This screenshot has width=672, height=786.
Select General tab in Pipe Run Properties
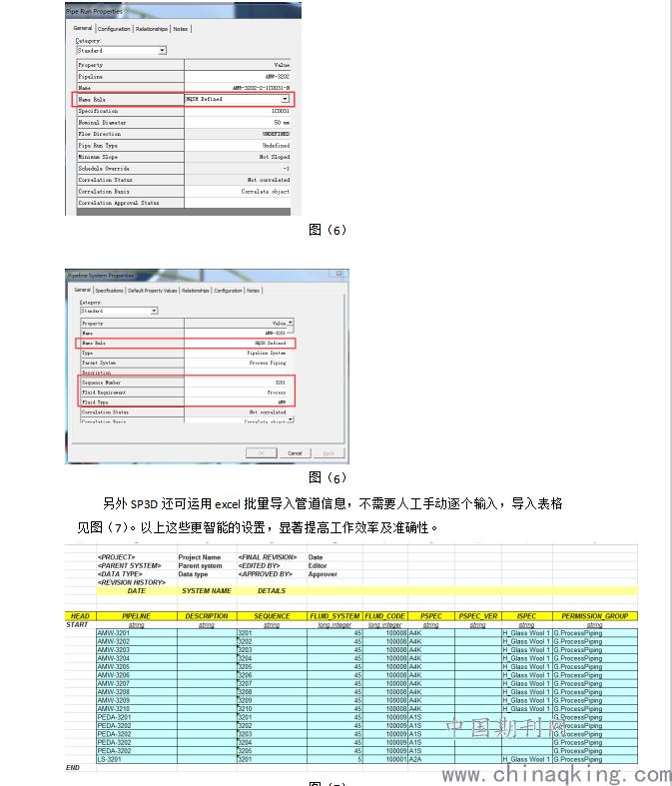[83, 28]
